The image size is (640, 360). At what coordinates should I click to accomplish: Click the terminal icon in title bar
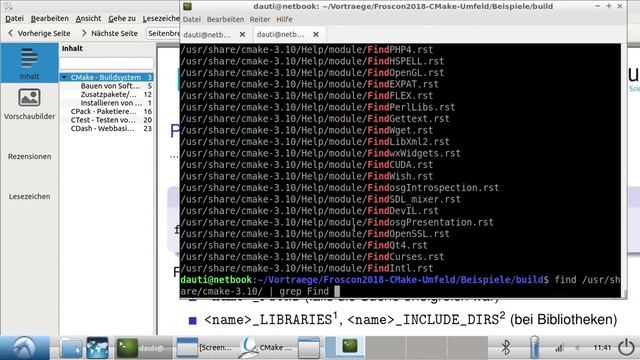click(x=187, y=6)
